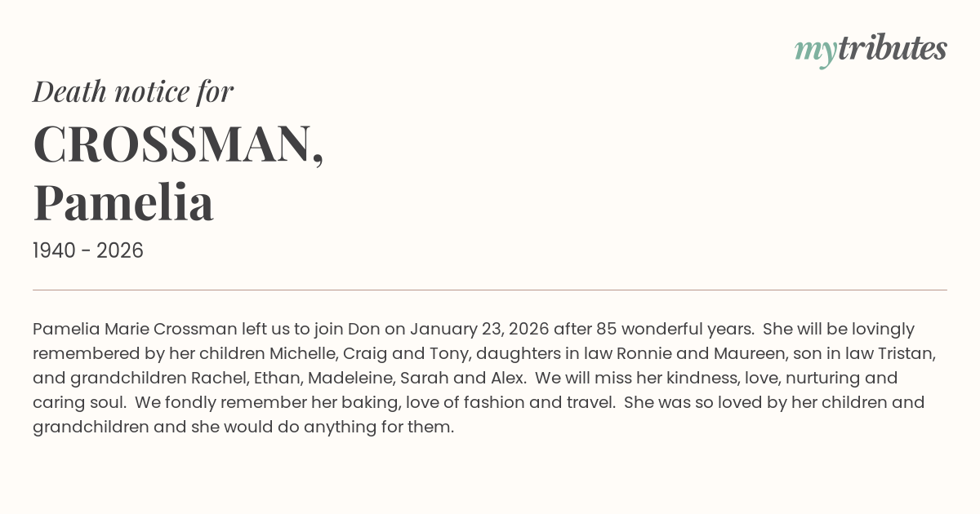The width and height of the screenshot is (980, 514).
Task: Click the "tributes" part of the logo
Action: pyautogui.click(x=892, y=49)
